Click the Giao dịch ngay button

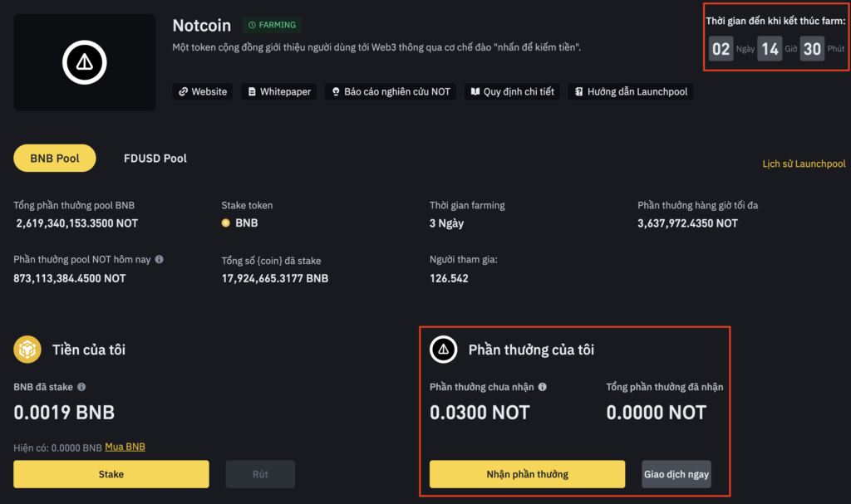676,474
